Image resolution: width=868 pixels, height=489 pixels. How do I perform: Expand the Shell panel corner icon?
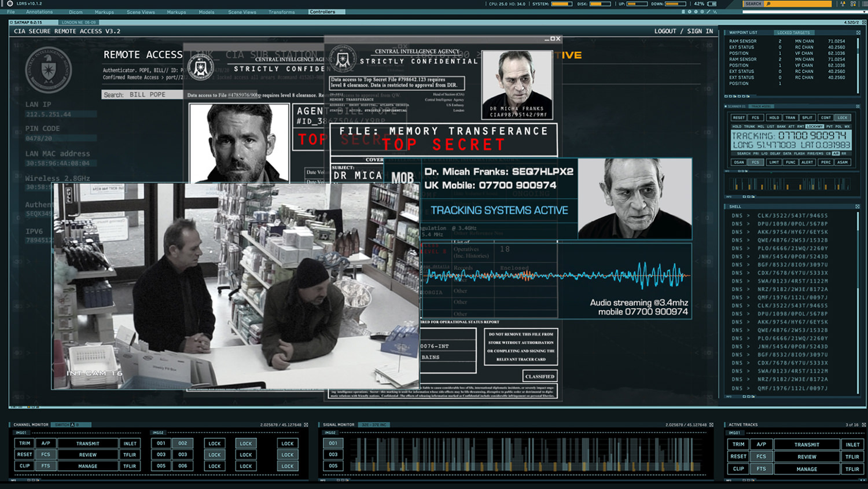[858, 206]
